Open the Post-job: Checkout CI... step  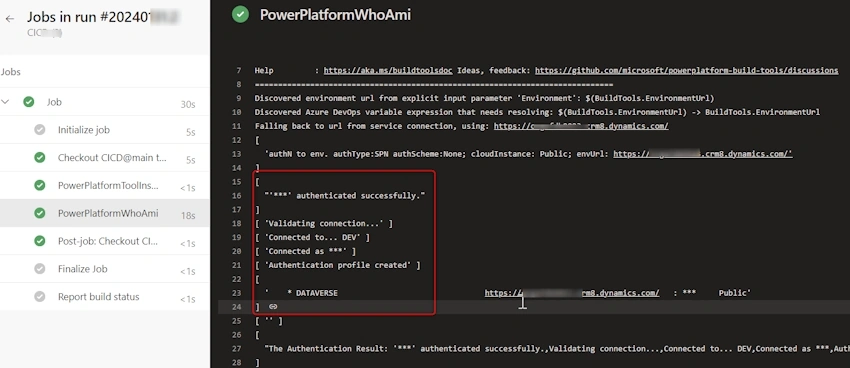pyautogui.click(x=105, y=241)
